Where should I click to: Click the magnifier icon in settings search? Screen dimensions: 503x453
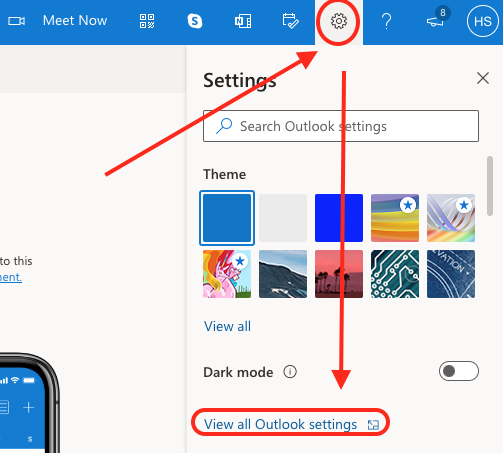(224, 126)
